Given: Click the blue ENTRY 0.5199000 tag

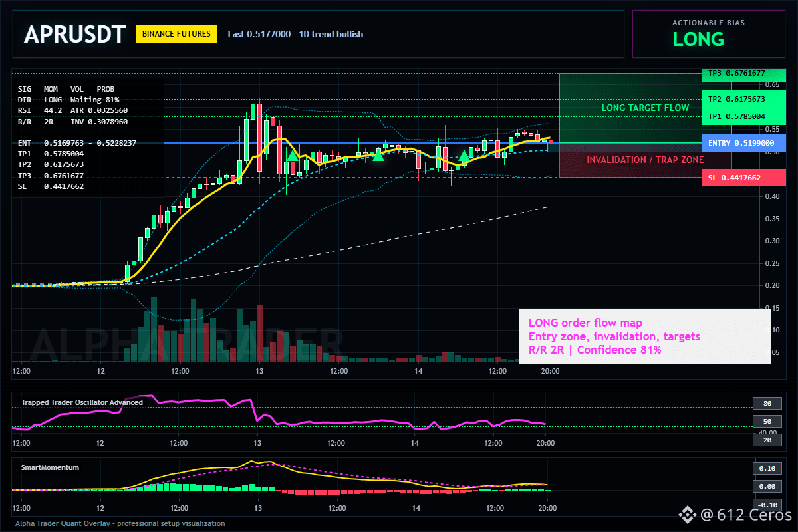Looking at the screenshot, I should pyautogui.click(x=743, y=143).
